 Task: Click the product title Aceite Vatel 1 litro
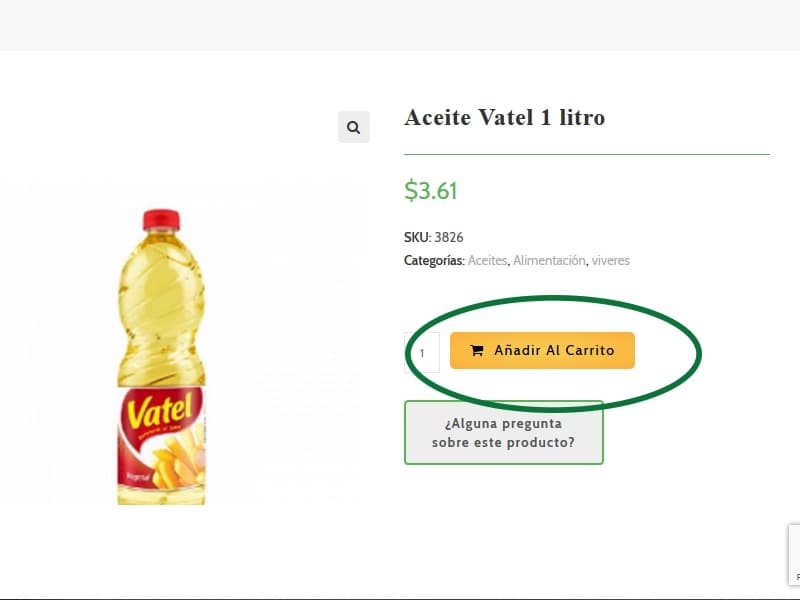point(504,117)
